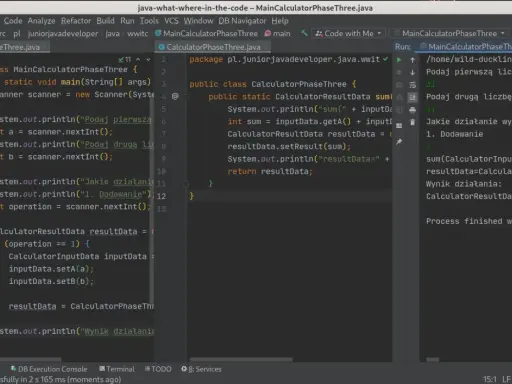Stop the running process
Viewport: 512px width, 384px height.
(399, 72)
